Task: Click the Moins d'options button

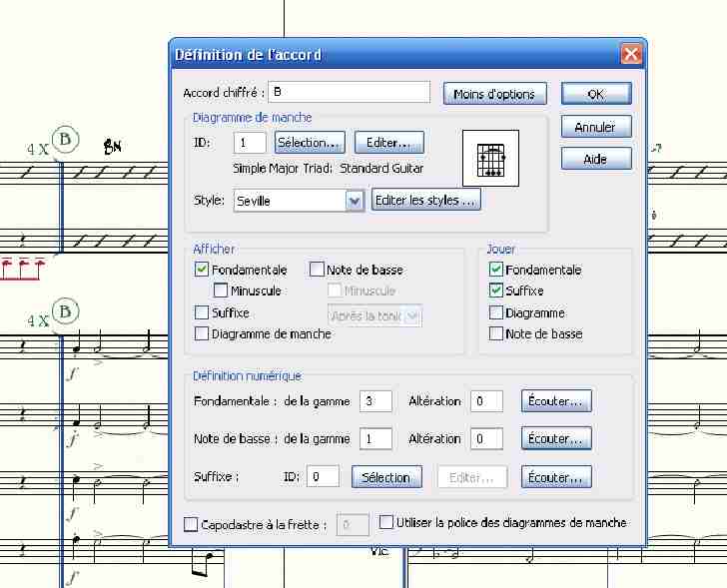Action: [x=494, y=94]
